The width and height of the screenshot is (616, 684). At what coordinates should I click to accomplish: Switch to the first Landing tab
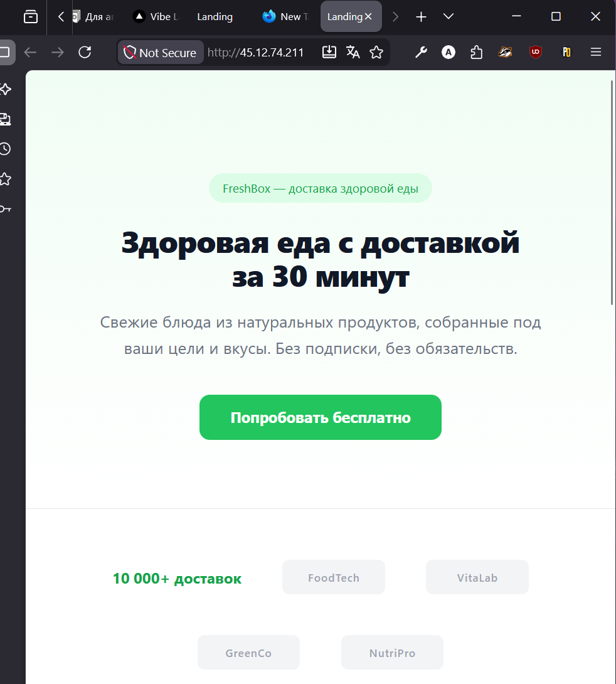point(215,16)
